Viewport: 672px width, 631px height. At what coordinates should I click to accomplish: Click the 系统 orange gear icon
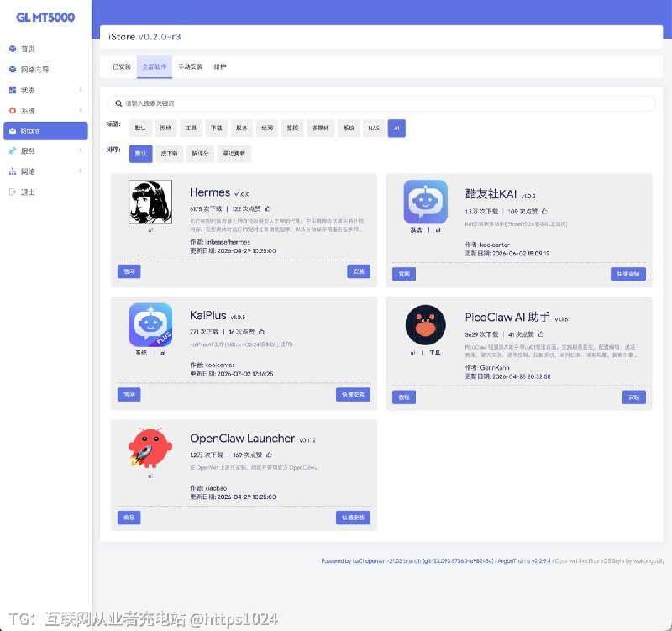[13, 111]
